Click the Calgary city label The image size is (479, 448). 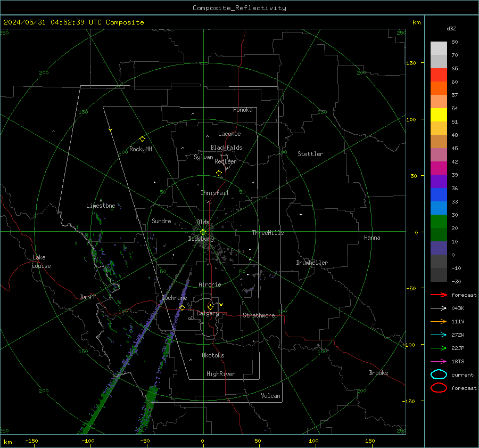click(208, 313)
